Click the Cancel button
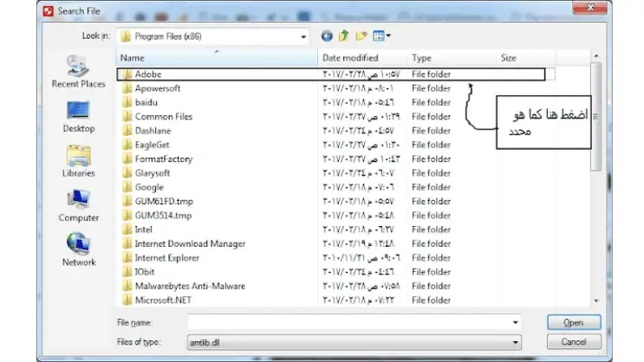This screenshot has height=362, width=644. pyautogui.click(x=573, y=342)
